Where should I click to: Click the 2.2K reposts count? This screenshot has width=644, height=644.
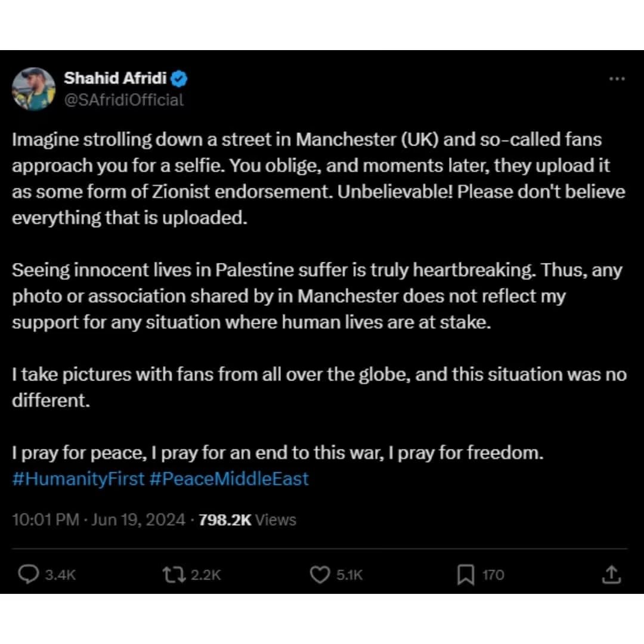click(206, 575)
